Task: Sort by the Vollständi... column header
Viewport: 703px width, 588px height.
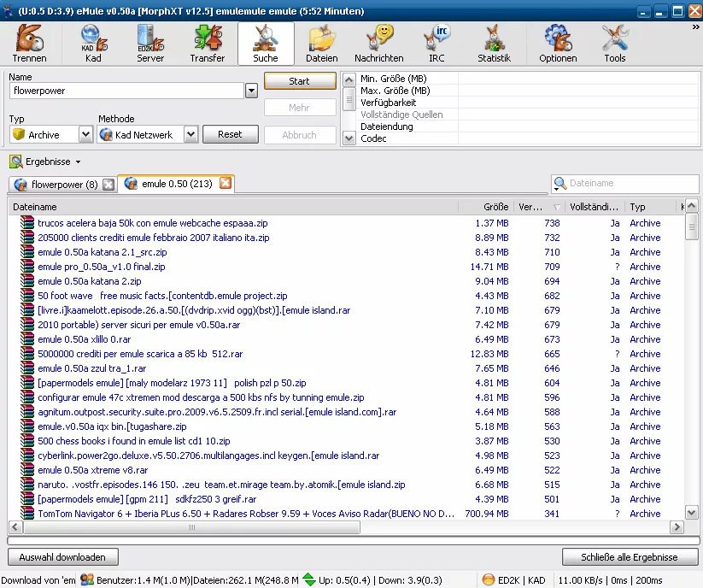Action: (594, 207)
